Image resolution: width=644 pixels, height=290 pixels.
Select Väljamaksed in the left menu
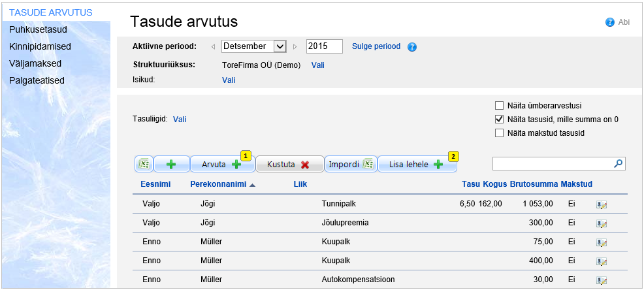tap(35, 63)
